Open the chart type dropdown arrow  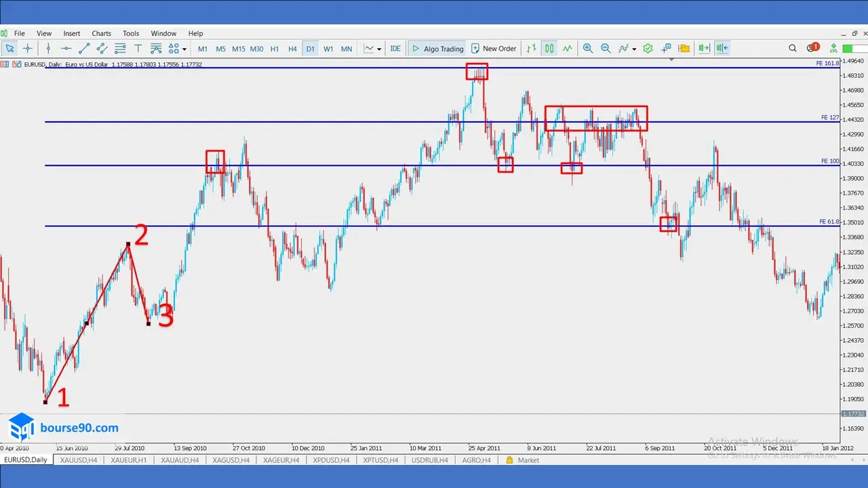379,49
